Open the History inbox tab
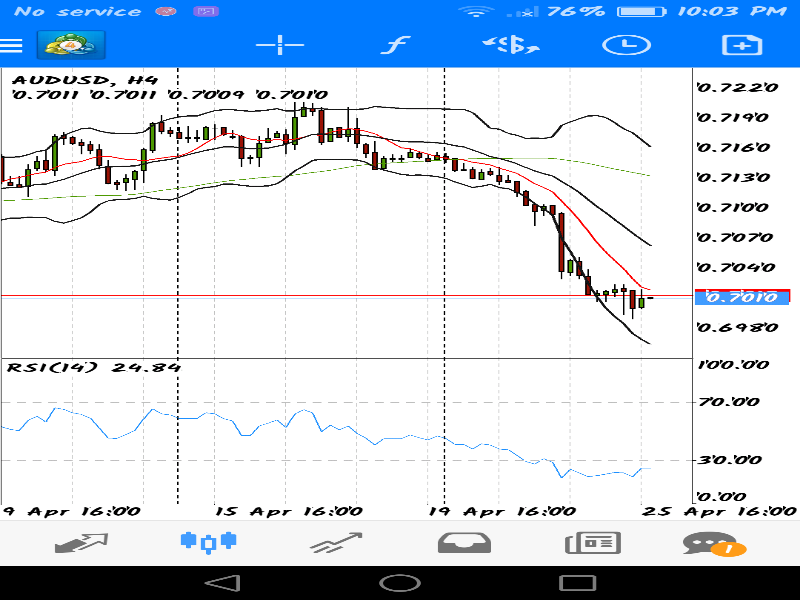The image size is (800, 600). pyautogui.click(x=464, y=543)
